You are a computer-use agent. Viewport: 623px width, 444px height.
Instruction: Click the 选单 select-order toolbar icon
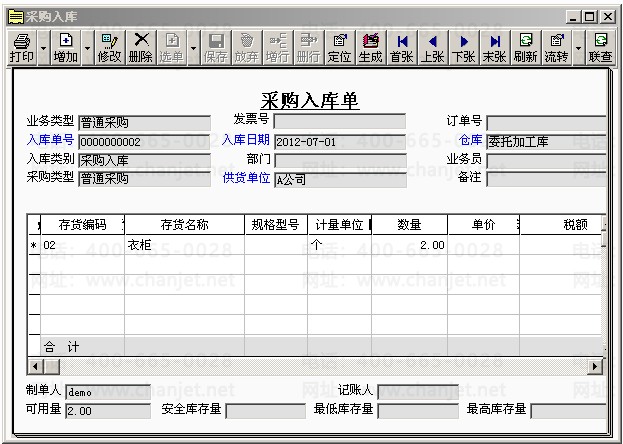tap(172, 48)
